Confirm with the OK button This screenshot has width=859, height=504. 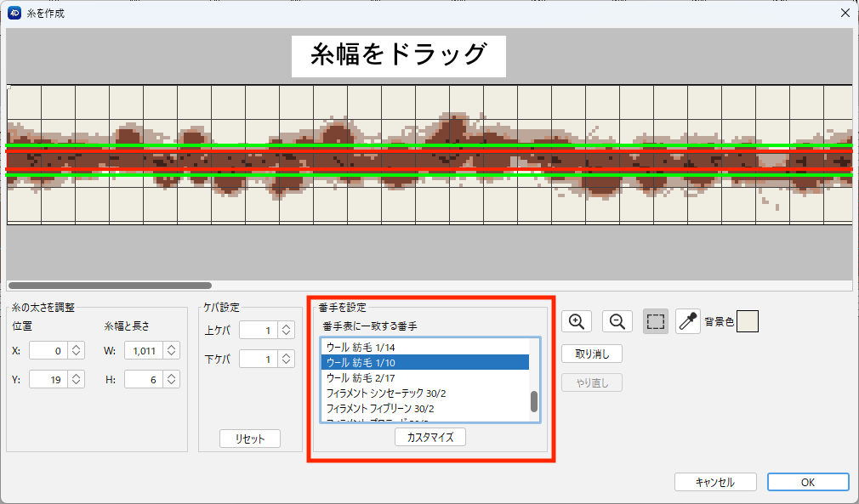tap(808, 482)
